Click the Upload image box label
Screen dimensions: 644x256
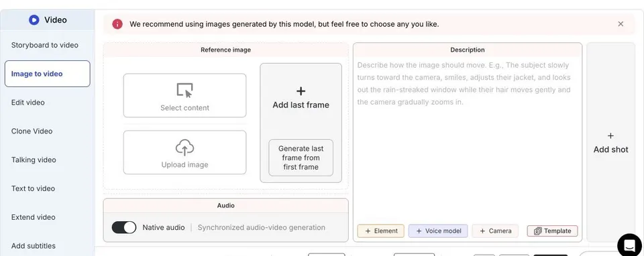[x=185, y=165]
